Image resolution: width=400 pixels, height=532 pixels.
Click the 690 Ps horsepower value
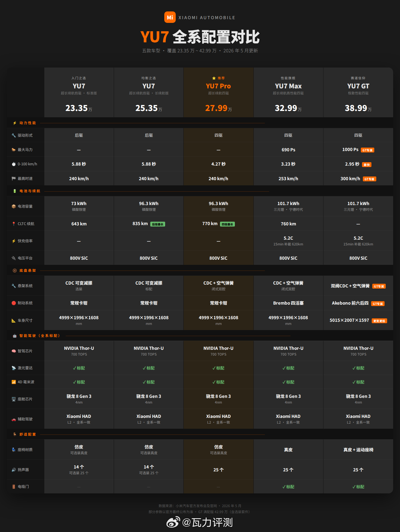[x=288, y=150]
